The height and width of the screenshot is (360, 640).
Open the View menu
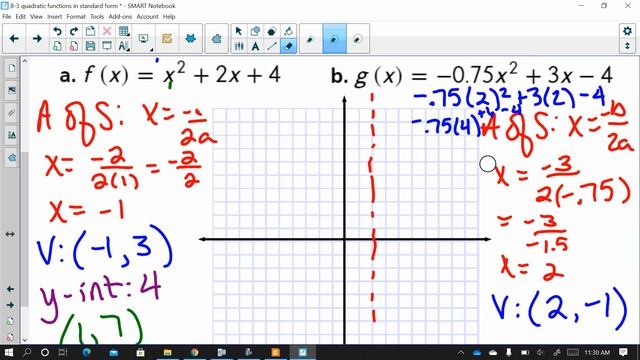[x=36, y=17]
